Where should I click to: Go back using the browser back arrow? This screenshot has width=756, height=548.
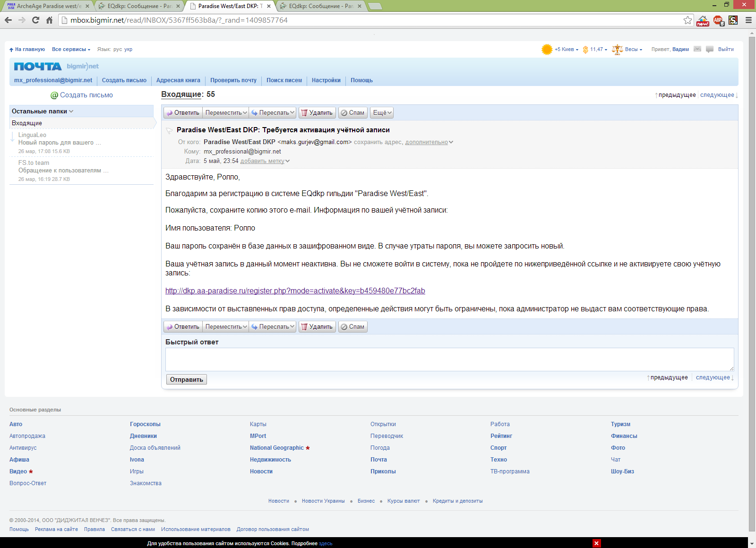[8, 20]
